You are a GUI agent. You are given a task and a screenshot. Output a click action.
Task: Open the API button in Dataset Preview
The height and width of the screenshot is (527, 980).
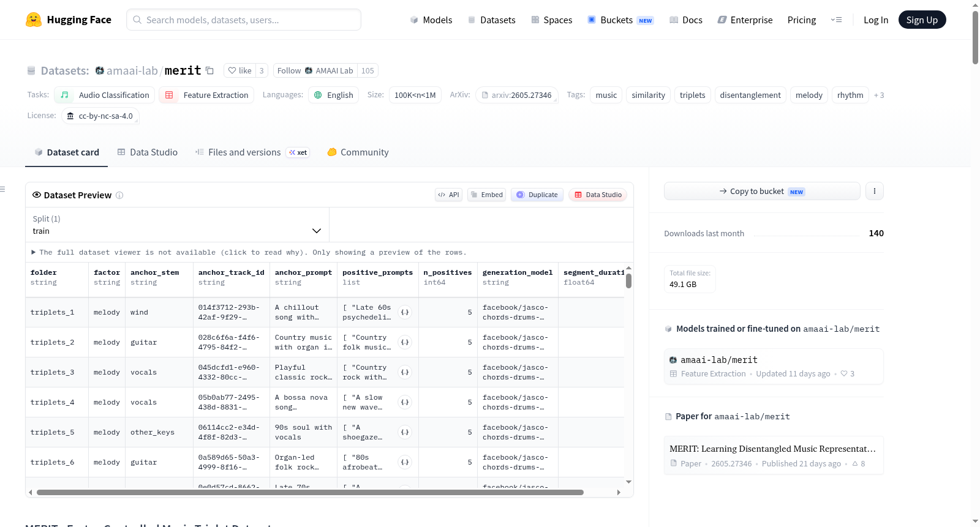click(x=448, y=195)
